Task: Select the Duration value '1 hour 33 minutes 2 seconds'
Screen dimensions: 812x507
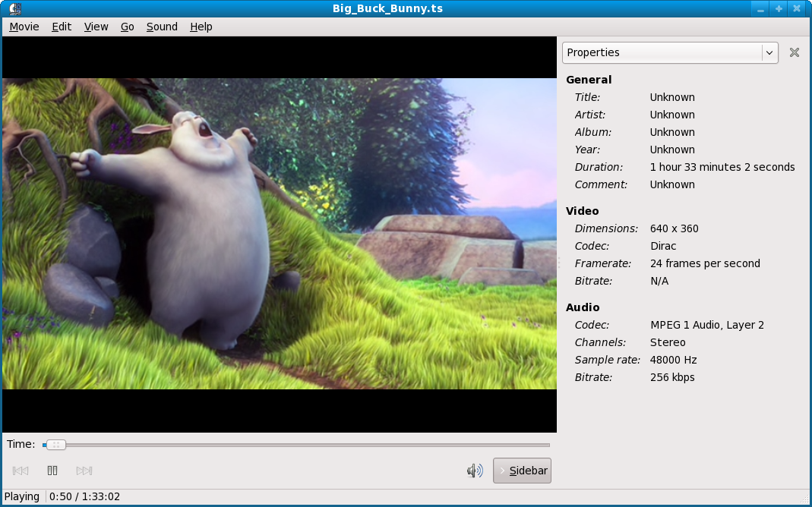Action: click(722, 167)
